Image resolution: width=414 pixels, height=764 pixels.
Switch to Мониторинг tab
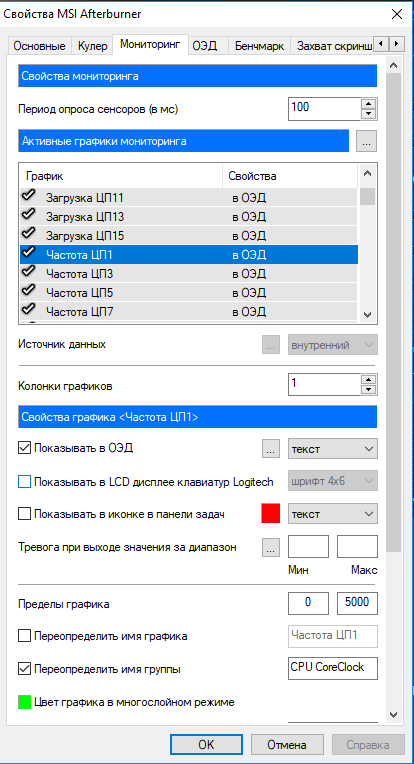tap(151, 44)
